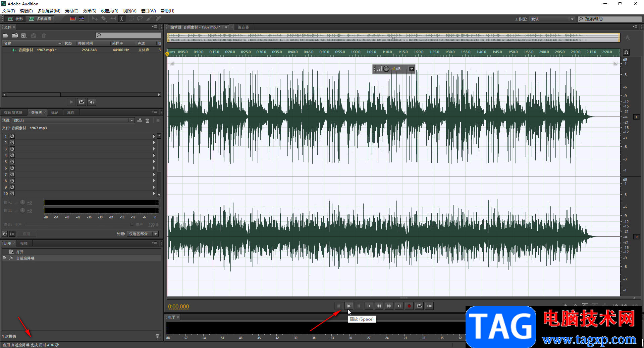
Task: Switch to the 混音器 tab
Action: [x=243, y=27]
